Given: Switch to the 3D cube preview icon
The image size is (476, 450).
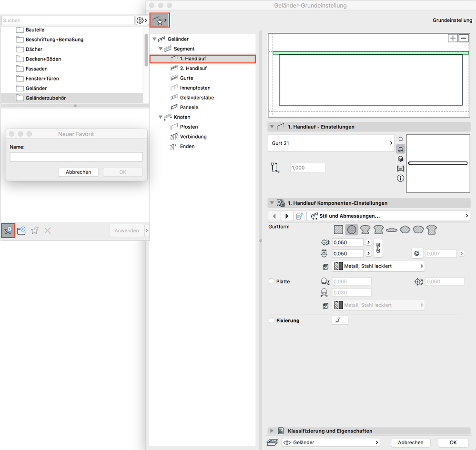Looking at the screenshot, I should 400,159.
